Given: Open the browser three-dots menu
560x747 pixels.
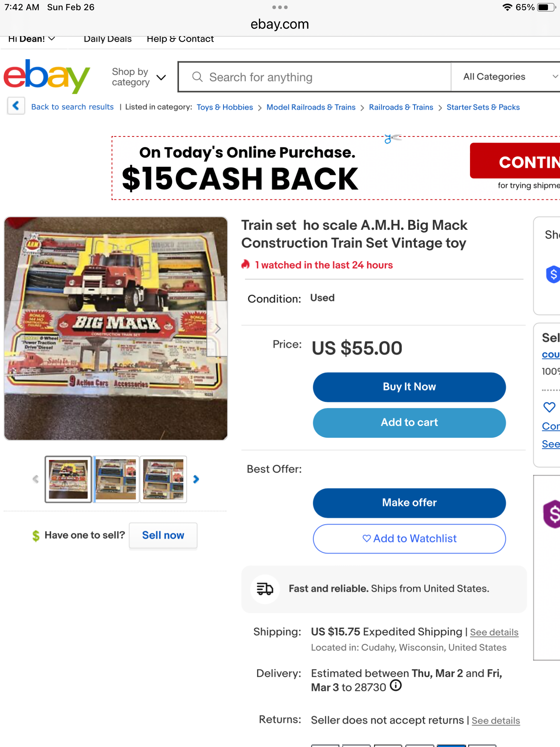Looking at the screenshot, I should tap(280, 7).
